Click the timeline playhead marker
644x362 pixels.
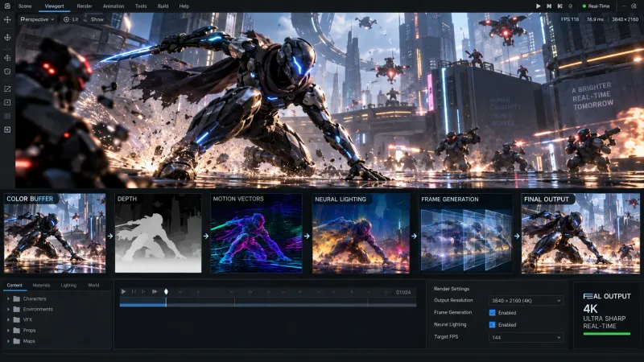166,292
